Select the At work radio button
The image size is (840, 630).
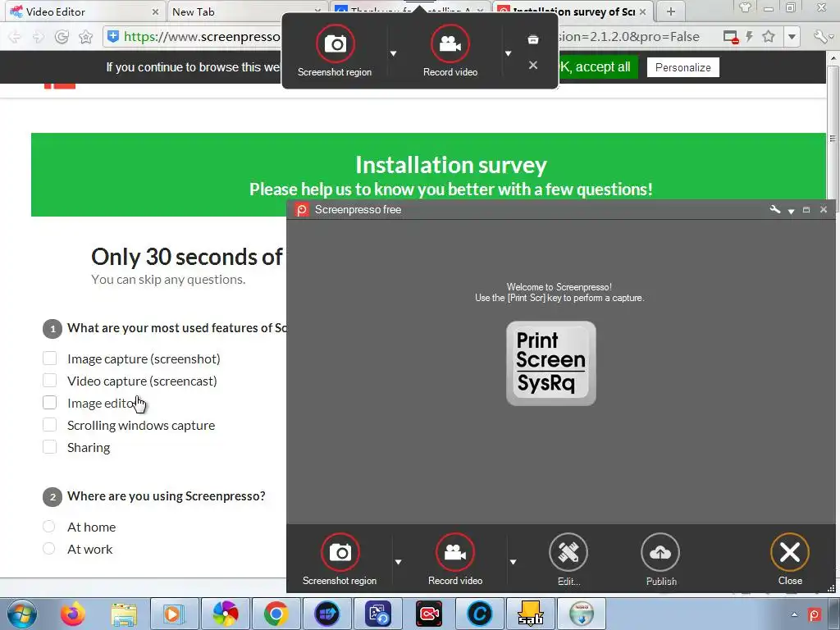coord(48,549)
